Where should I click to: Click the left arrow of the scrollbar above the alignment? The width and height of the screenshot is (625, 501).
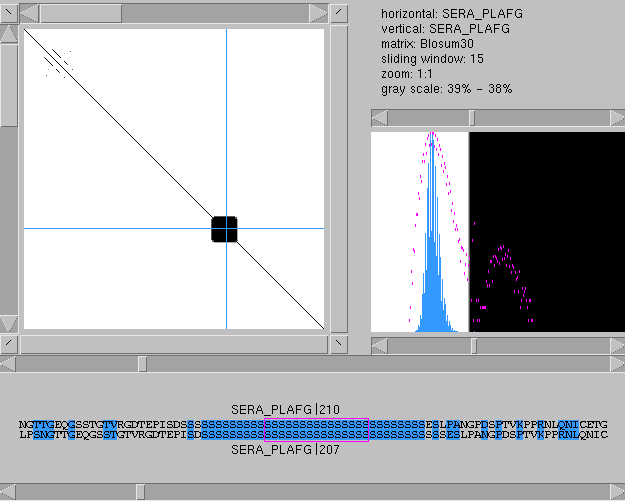click(8, 364)
